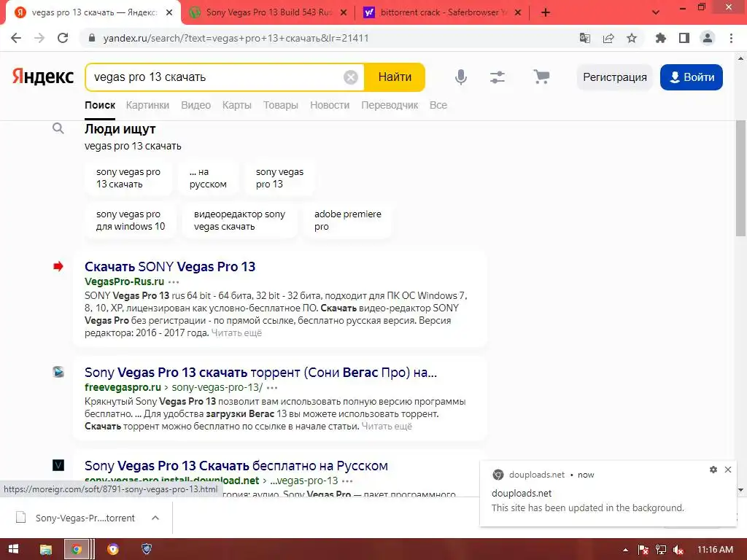This screenshot has width=747, height=560.
Task: Open the 'Sony Vegas Pro 13 скачать торрент' result
Action: click(x=260, y=373)
